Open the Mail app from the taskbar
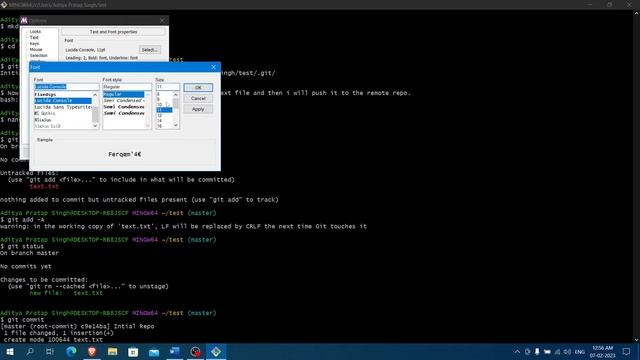This screenshot has width=640, height=360. pyautogui.click(x=154, y=351)
